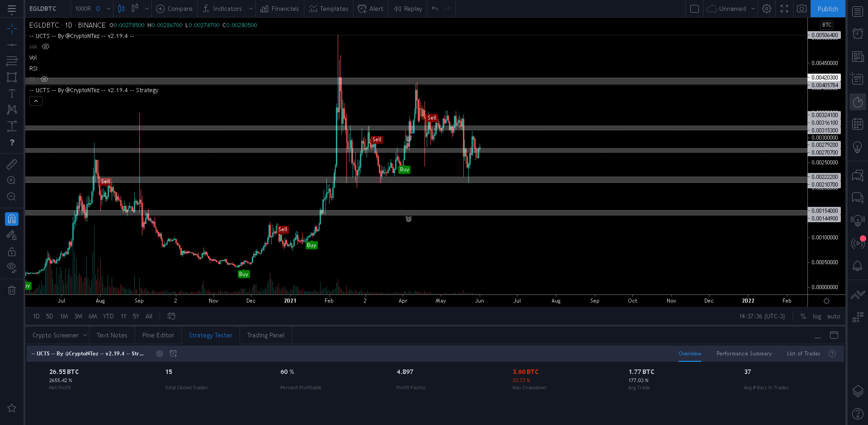Viewport: 868px width, 425px height.
Task: Select the crosshair cursor tool
Action: (12, 28)
